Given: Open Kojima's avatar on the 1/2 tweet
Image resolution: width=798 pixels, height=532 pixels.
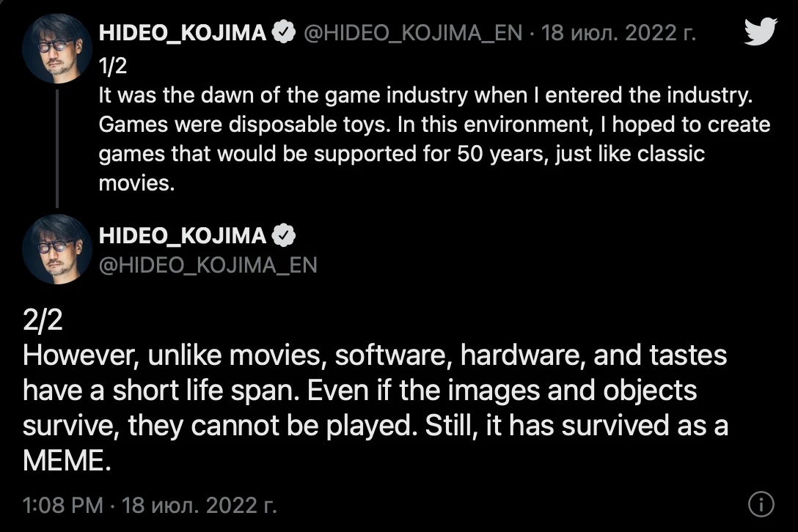Looking at the screenshot, I should 57,48.
